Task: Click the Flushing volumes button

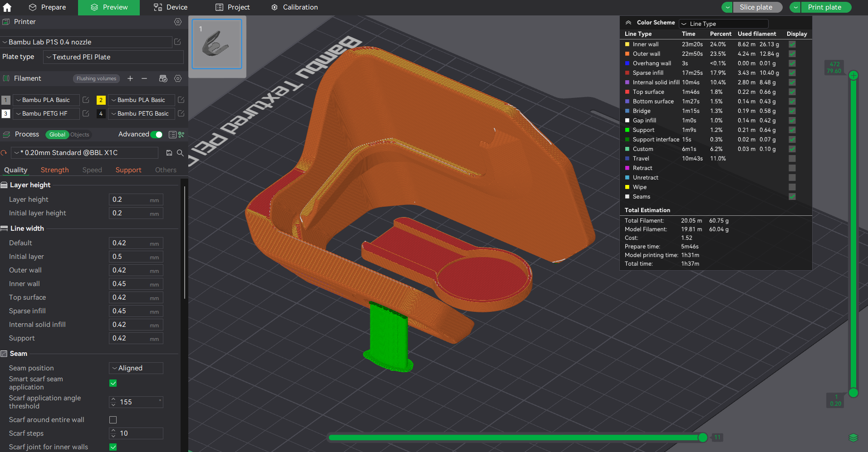Action: 96,78
